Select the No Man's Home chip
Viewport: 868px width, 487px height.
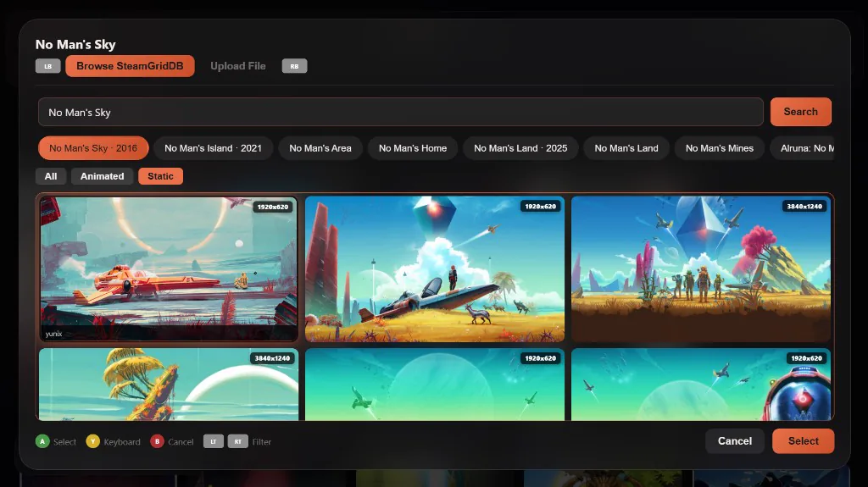413,148
